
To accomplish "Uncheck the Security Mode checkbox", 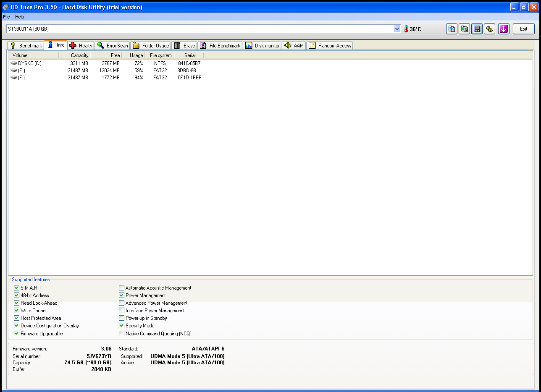I will tap(122, 326).
